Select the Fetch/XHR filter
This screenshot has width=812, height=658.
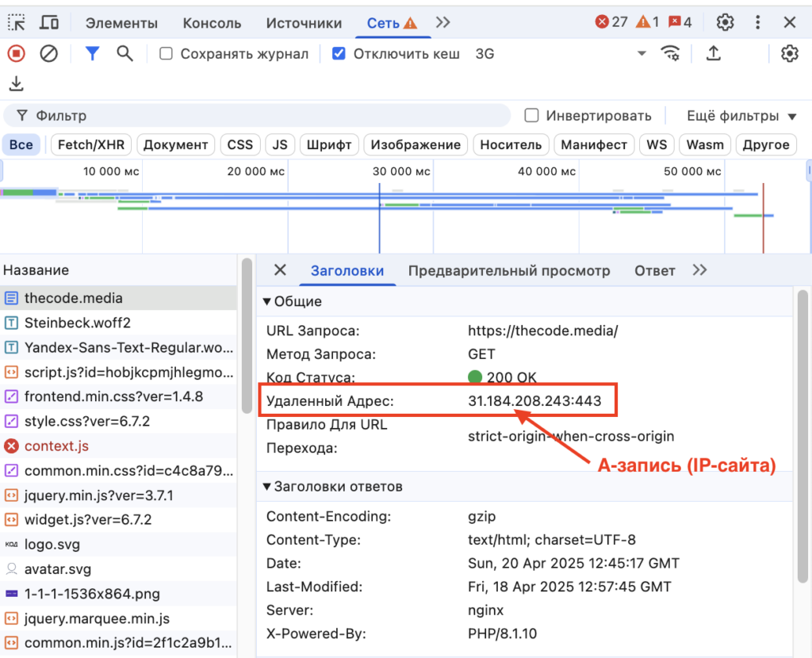point(90,144)
